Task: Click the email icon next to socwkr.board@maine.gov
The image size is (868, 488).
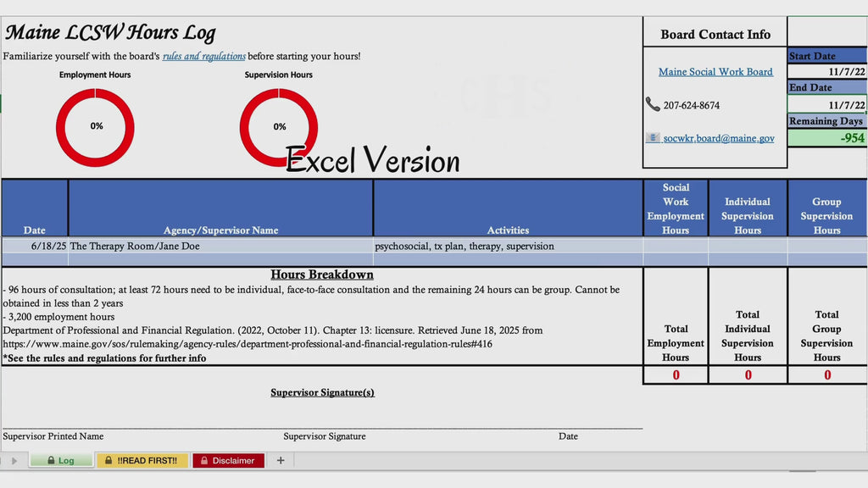Action: click(653, 138)
